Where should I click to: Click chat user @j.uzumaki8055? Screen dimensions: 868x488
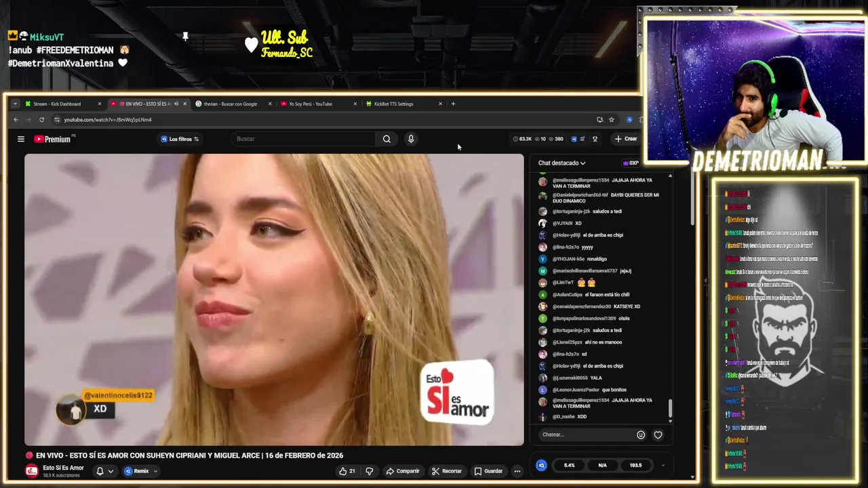point(570,378)
